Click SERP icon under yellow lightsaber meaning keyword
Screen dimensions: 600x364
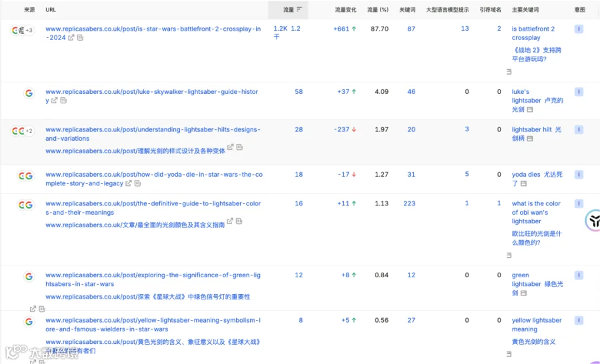tap(509, 355)
